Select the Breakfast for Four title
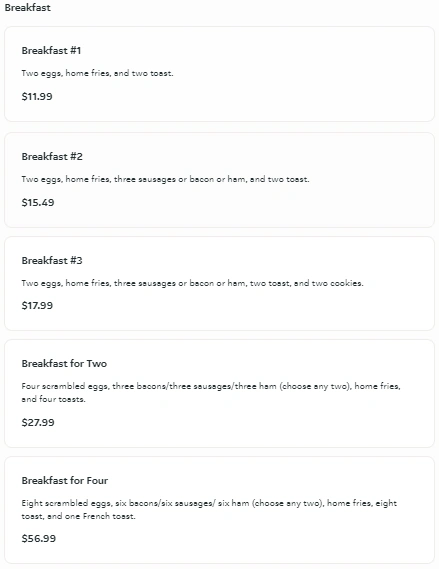The height and width of the screenshot is (569, 439). 65,481
